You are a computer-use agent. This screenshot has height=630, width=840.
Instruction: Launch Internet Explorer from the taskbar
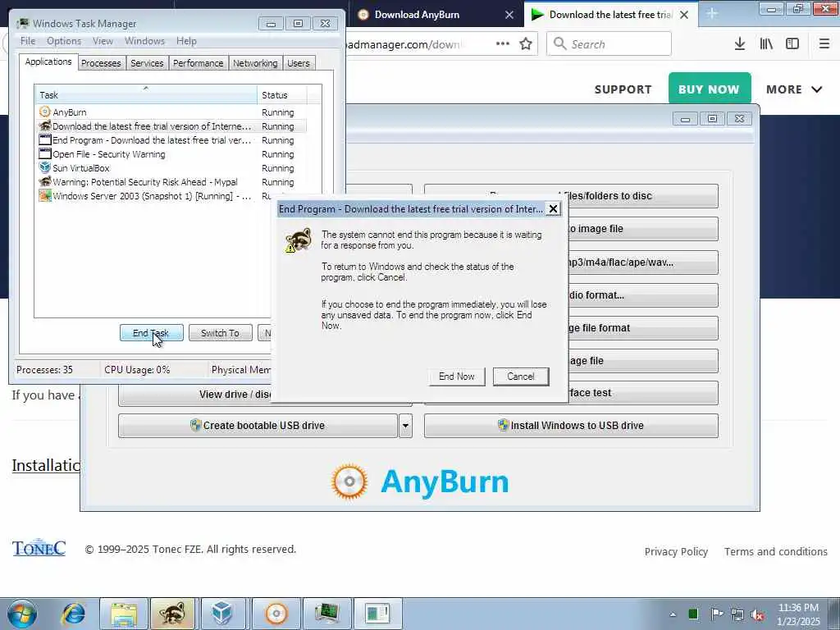(73, 614)
